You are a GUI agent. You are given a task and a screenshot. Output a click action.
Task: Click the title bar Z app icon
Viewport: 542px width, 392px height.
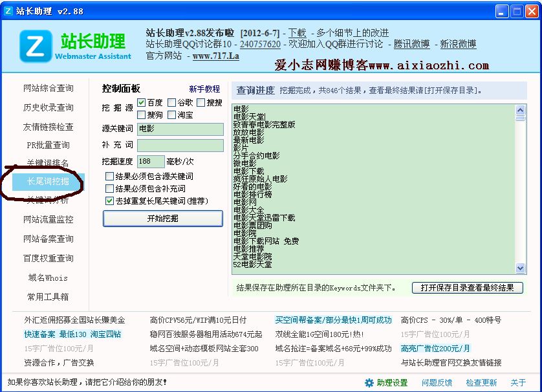pos(8,11)
